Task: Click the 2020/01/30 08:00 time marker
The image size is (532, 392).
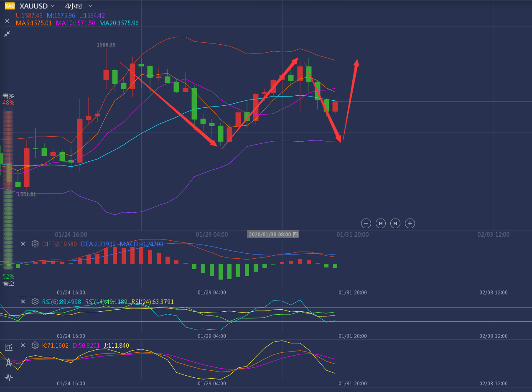Action: coord(273,234)
